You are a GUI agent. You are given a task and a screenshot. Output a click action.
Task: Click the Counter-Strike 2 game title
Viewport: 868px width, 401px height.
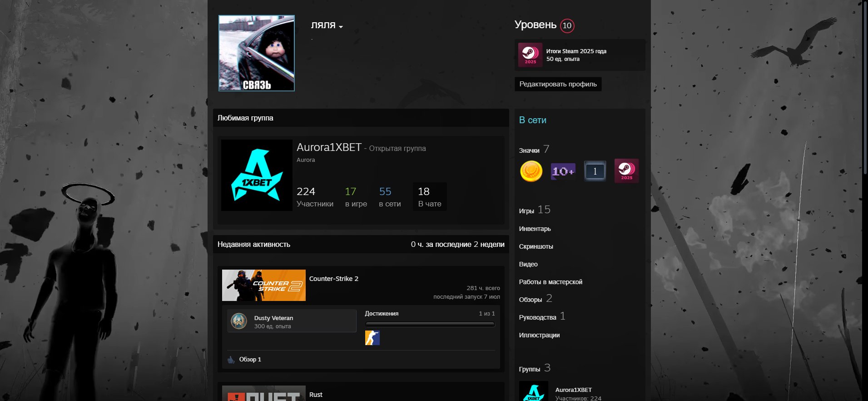click(334, 279)
